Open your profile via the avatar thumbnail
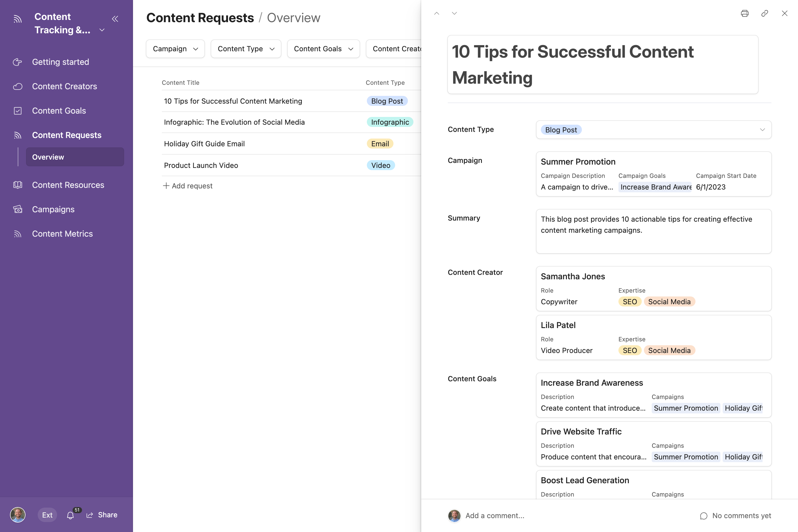This screenshot has height=532, width=798. (x=18, y=515)
